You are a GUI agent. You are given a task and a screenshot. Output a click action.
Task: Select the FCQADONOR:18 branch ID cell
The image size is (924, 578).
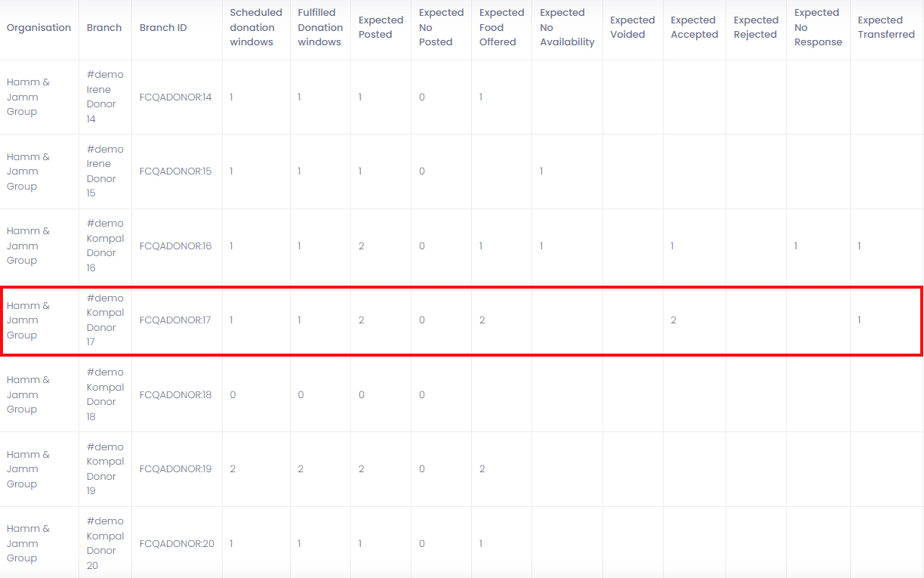[x=175, y=395]
